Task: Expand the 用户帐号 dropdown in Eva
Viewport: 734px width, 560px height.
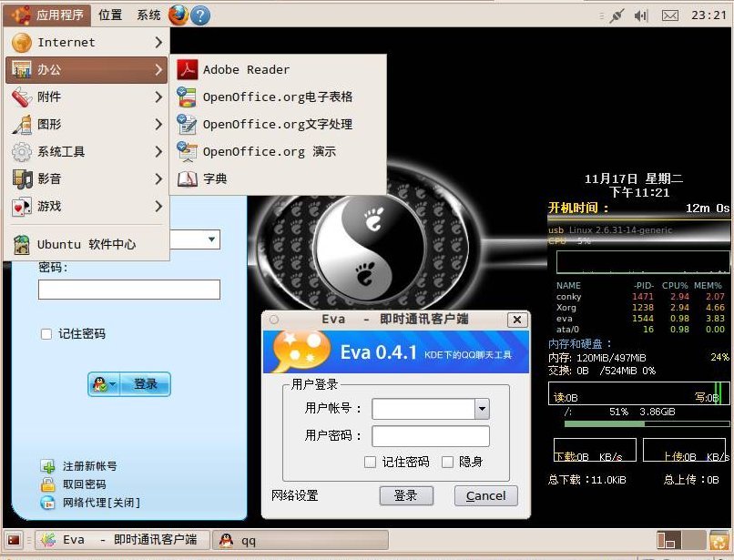Action: 482,409
